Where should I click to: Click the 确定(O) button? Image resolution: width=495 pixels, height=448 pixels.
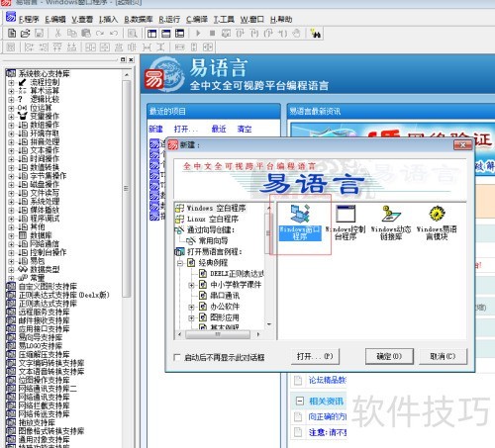point(389,356)
